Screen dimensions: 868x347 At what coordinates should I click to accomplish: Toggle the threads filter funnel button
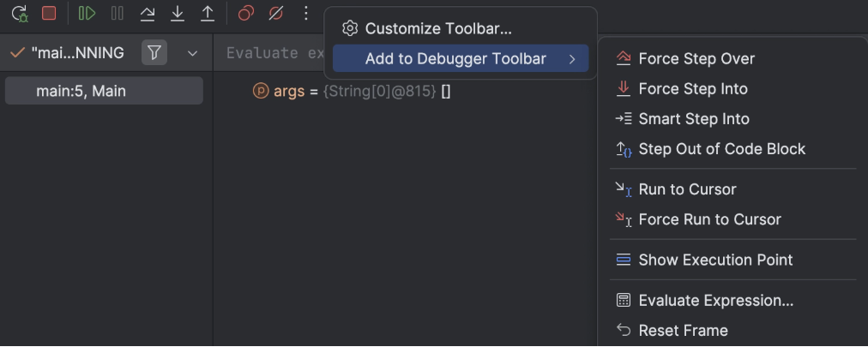coord(154,53)
